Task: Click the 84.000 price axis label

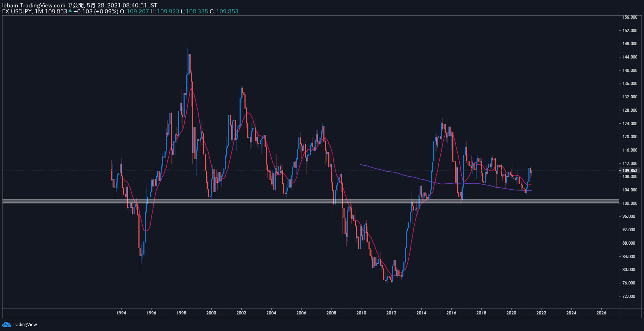Action: point(630,257)
